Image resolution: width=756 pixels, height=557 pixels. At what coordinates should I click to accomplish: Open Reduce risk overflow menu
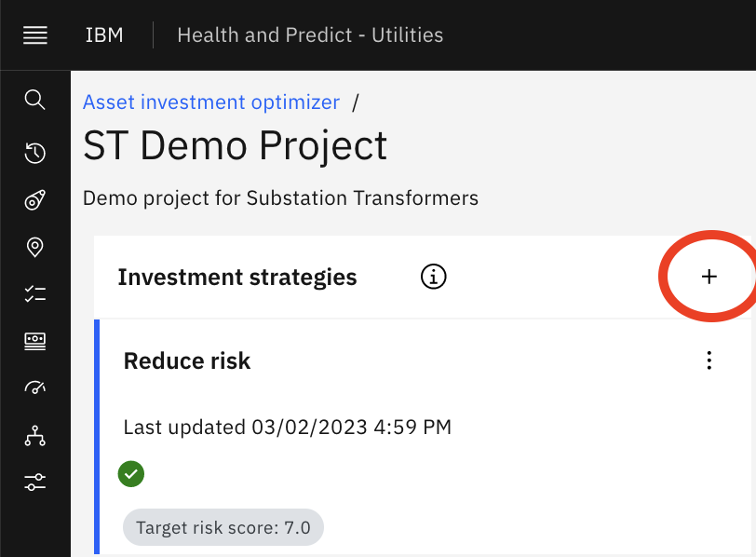coord(709,360)
